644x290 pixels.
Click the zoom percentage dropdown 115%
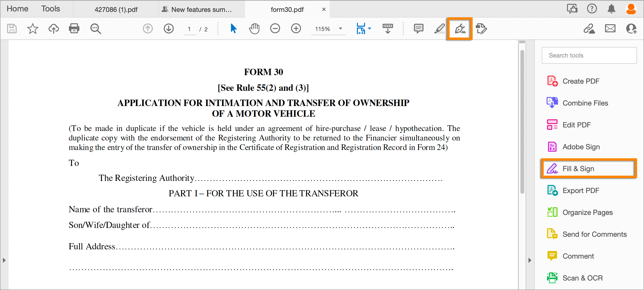coord(327,29)
